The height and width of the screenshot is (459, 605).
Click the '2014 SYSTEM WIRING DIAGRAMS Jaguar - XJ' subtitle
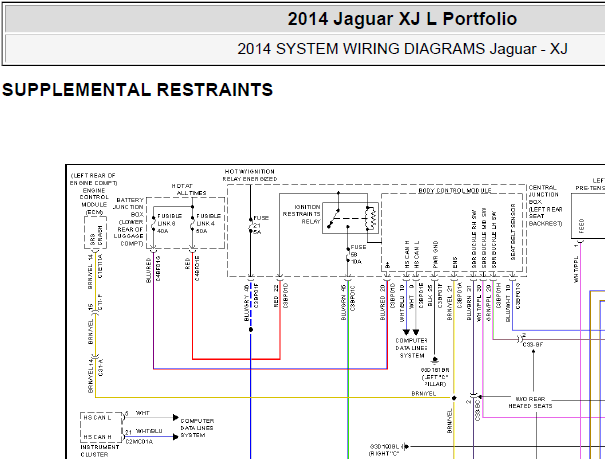point(402,49)
